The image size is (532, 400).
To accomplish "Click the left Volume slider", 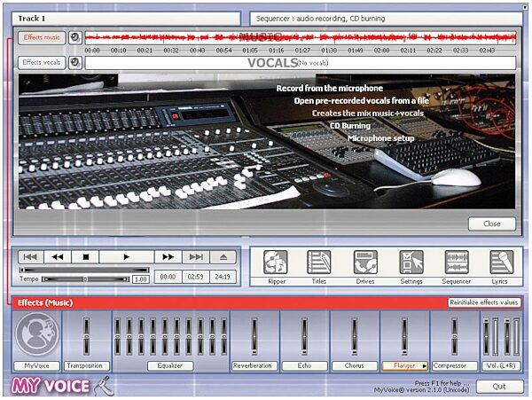I will coord(486,336).
